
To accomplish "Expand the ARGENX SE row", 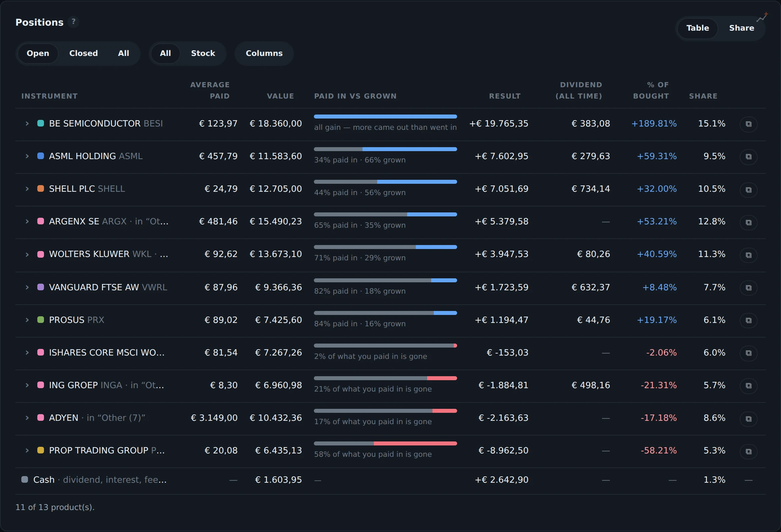I will [x=27, y=221].
